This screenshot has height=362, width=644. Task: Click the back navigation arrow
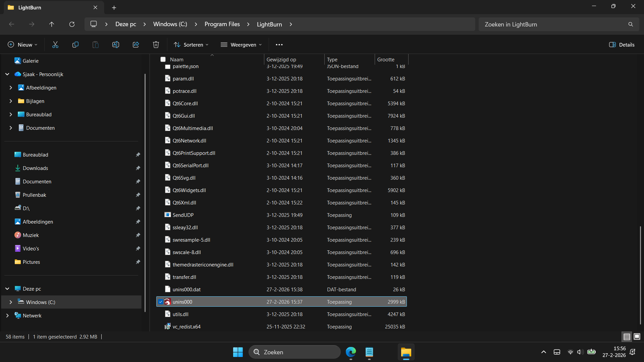11,24
